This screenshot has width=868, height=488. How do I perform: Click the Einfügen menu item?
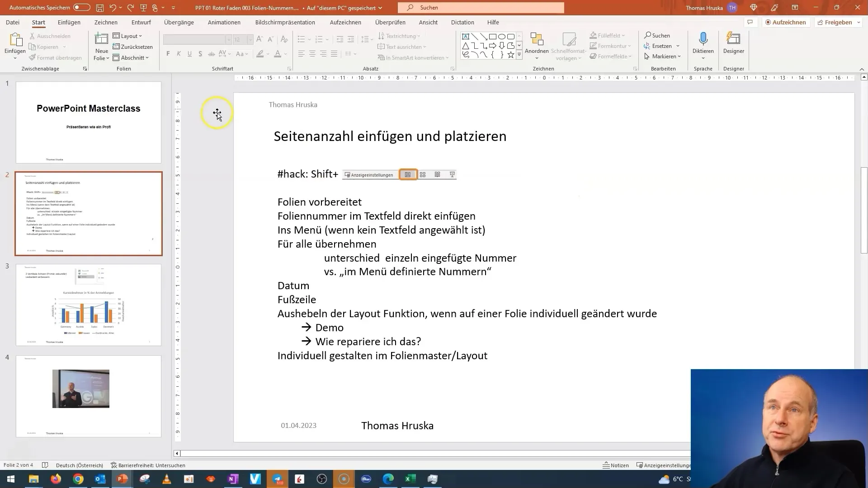tap(69, 22)
